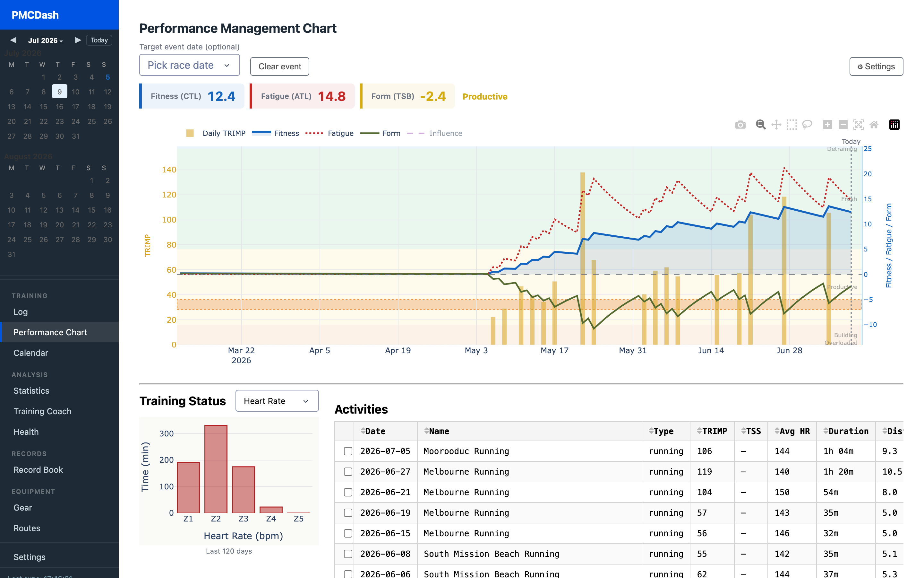Image resolution: width=924 pixels, height=578 pixels.
Task: Check the 2026-06-15 activity row
Action: [348, 533]
